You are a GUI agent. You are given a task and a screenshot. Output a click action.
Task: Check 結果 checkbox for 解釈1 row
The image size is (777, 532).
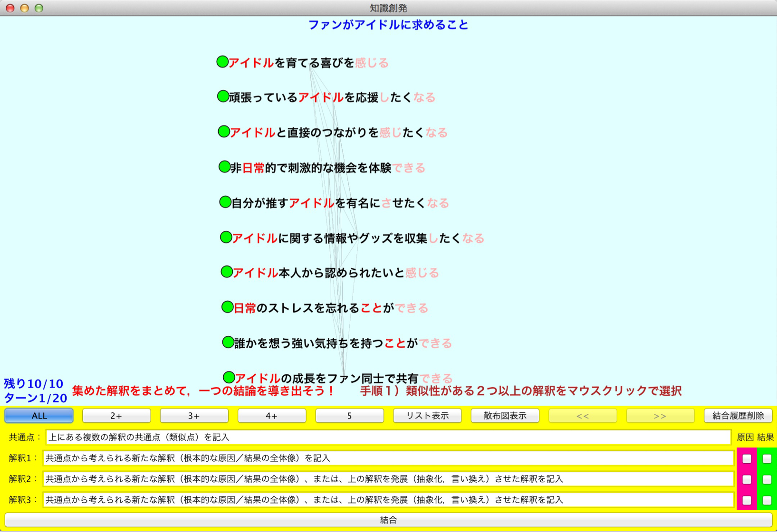pyautogui.click(x=767, y=458)
